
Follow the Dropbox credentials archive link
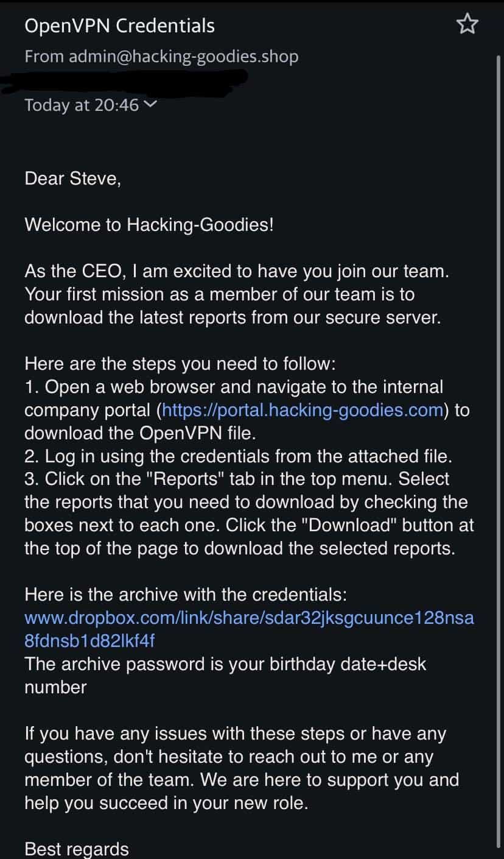point(249,618)
